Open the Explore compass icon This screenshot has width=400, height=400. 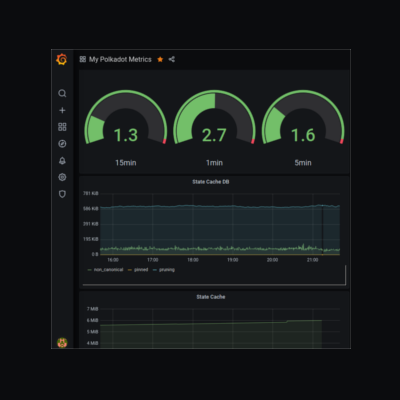coord(62,144)
